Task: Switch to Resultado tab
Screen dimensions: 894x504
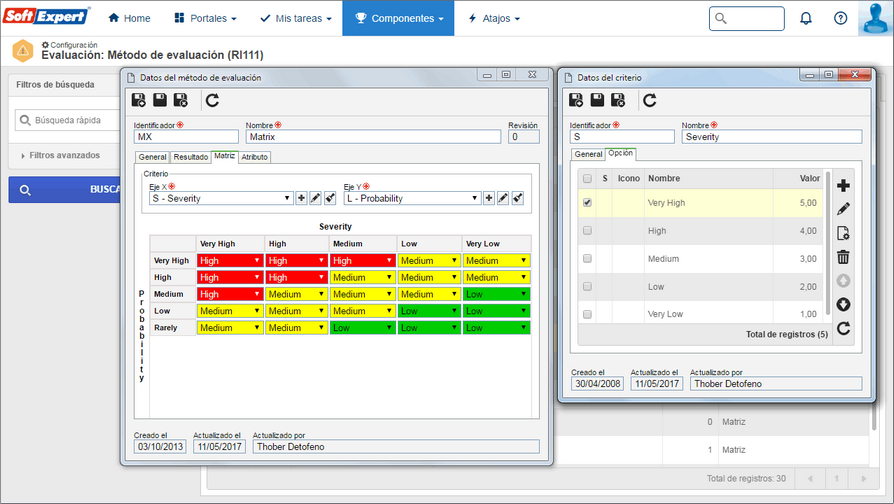Action: pos(190,157)
